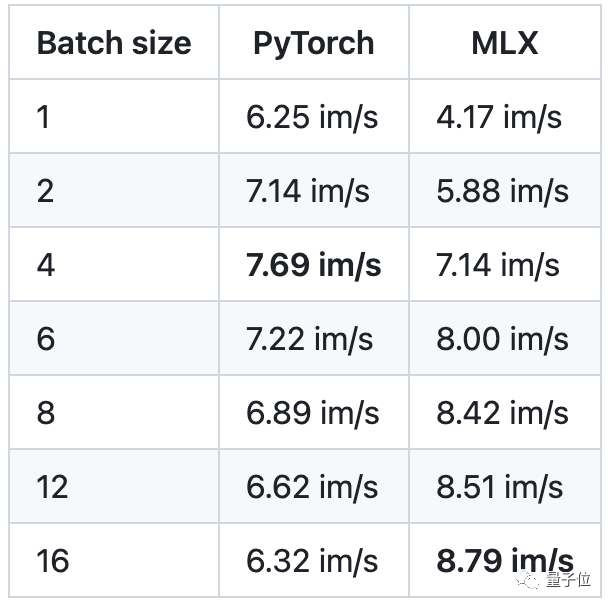Click the 量子位 watermark text
The image size is (610, 606).
click(x=567, y=583)
